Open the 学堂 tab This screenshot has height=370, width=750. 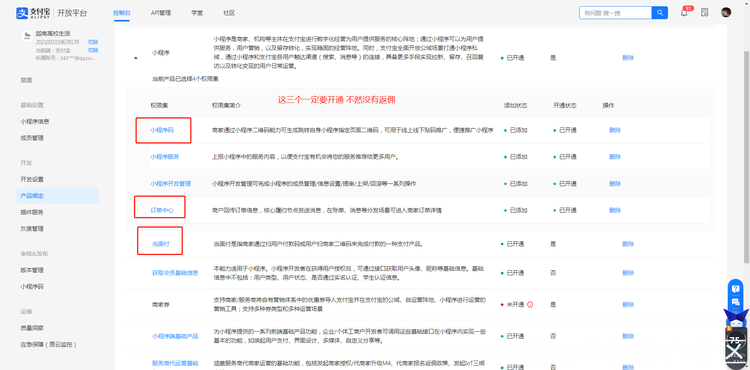(197, 13)
